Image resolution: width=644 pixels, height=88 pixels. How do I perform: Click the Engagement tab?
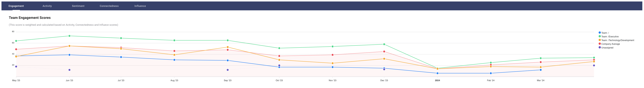pyautogui.click(x=16, y=6)
